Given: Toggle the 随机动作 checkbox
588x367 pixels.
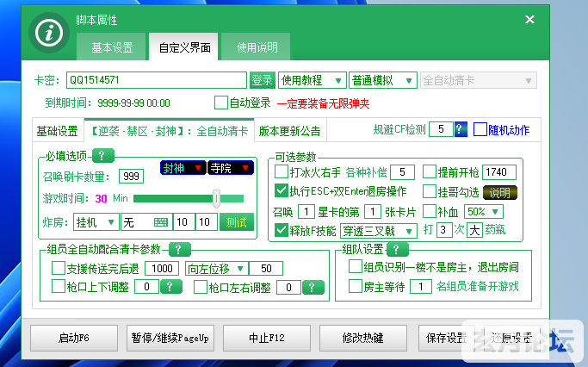Looking at the screenshot, I should [480, 130].
